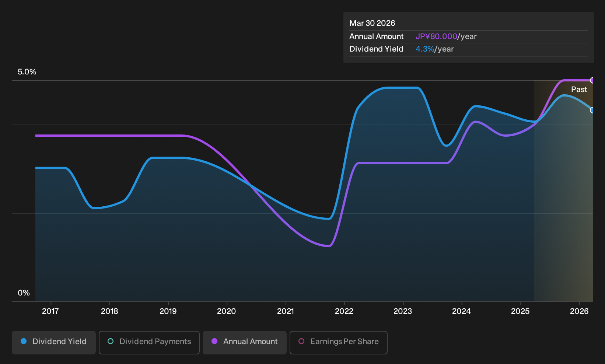
Task: Toggle the Annual Amount legend button
Action: tap(245, 342)
